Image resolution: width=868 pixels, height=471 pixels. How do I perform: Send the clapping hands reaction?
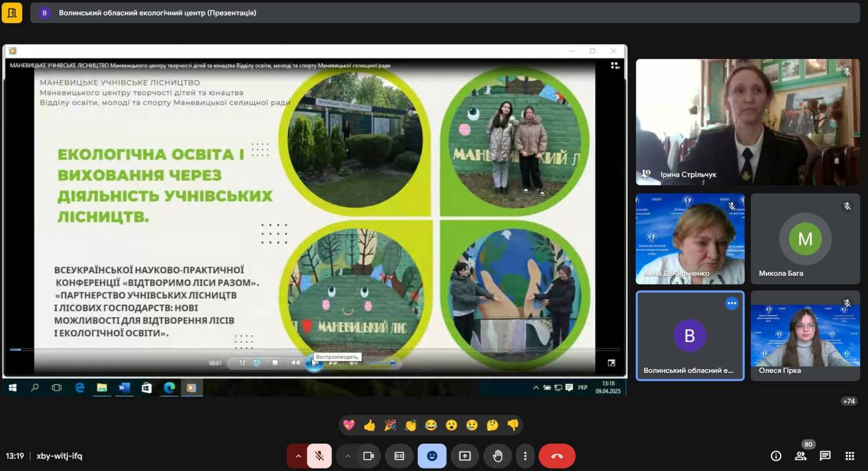(x=410, y=425)
